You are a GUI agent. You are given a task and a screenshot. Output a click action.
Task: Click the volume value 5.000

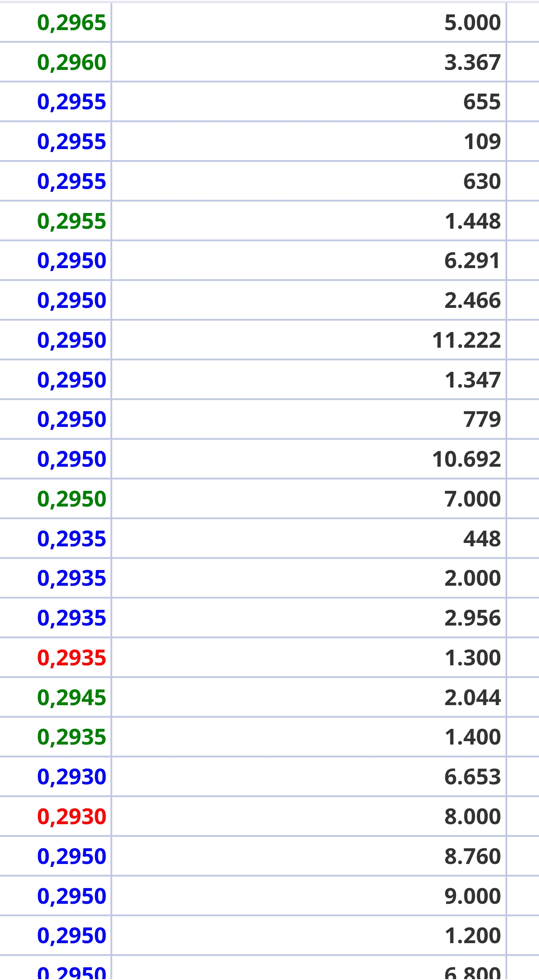point(472,23)
